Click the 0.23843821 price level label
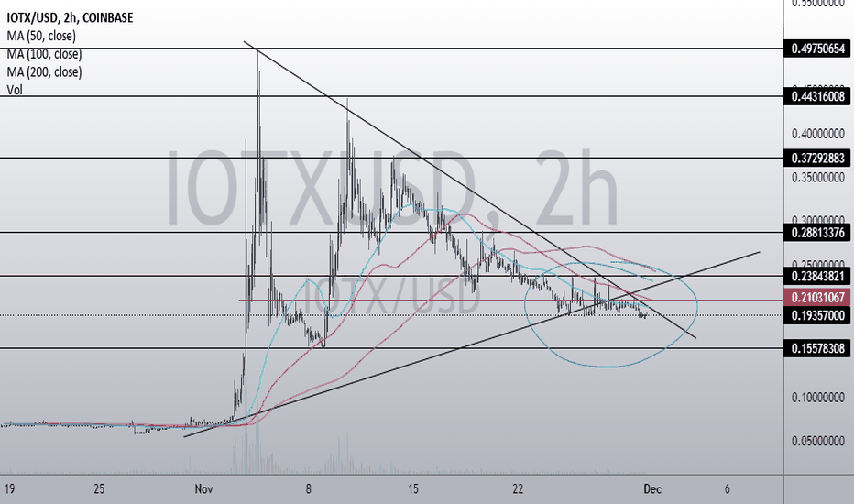This screenshot has width=854, height=504. coord(817,276)
